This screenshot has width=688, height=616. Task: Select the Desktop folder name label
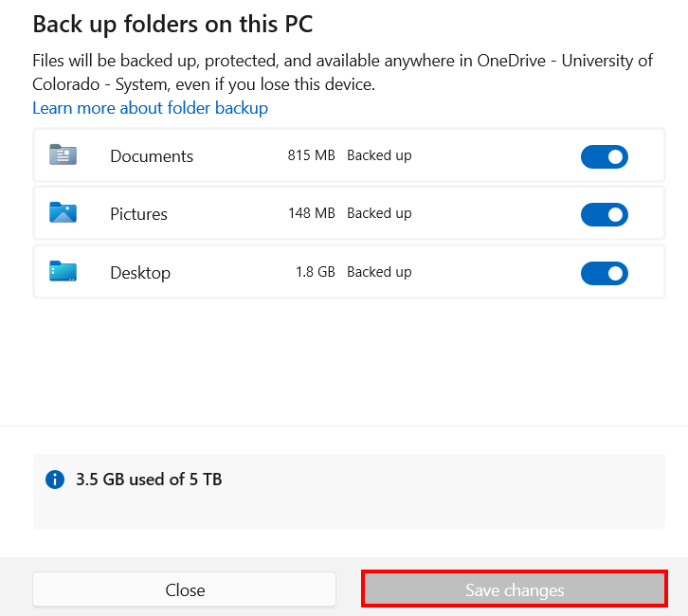(x=140, y=273)
